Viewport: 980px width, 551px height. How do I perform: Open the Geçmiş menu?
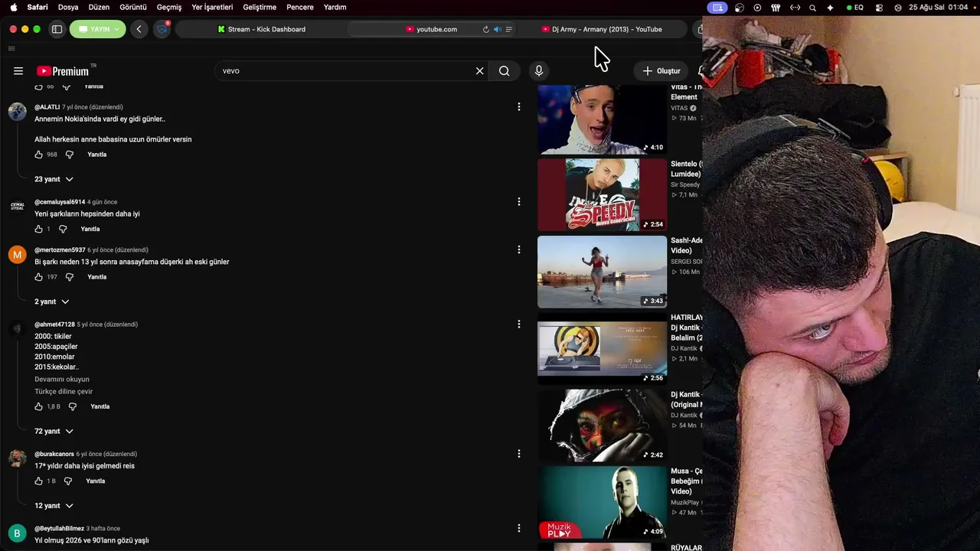point(169,7)
